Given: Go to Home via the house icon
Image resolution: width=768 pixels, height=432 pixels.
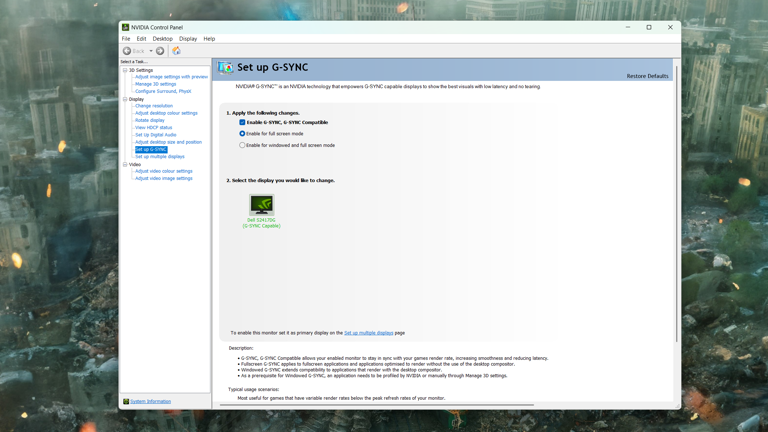Looking at the screenshot, I should [x=176, y=50].
